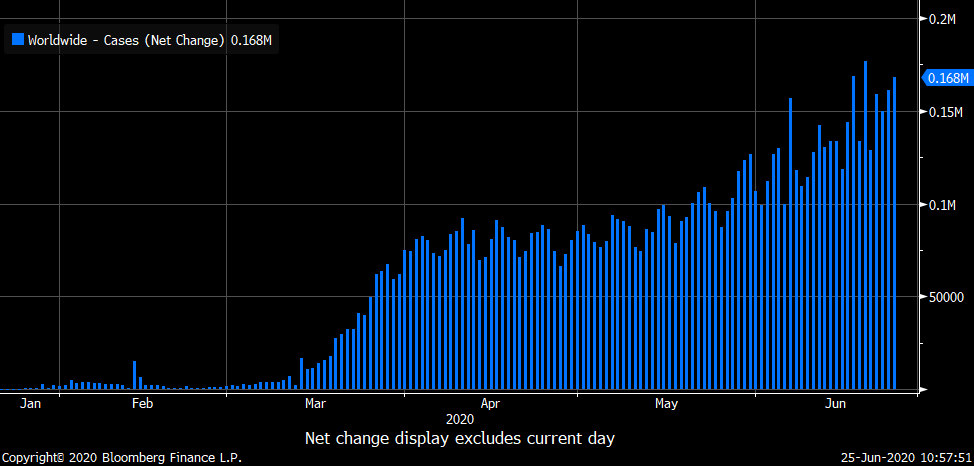974x466 pixels.
Task: Open the Bloomberg Finance L.P. copyright text
Action: (121, 458)
